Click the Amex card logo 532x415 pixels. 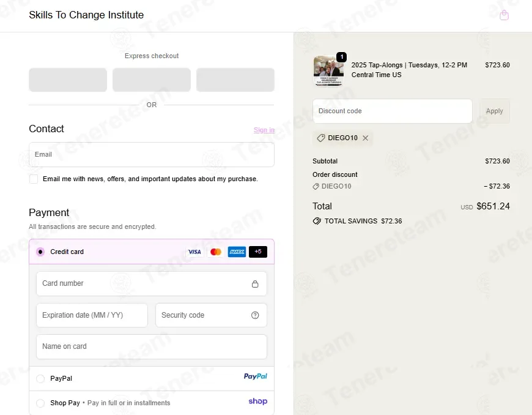click(237, 252)
